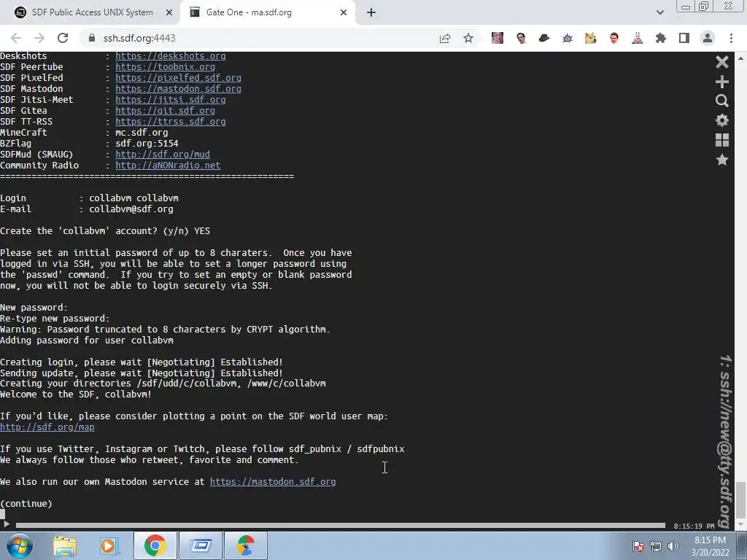Open the http://sdf.org/map link

coord(47,427)
